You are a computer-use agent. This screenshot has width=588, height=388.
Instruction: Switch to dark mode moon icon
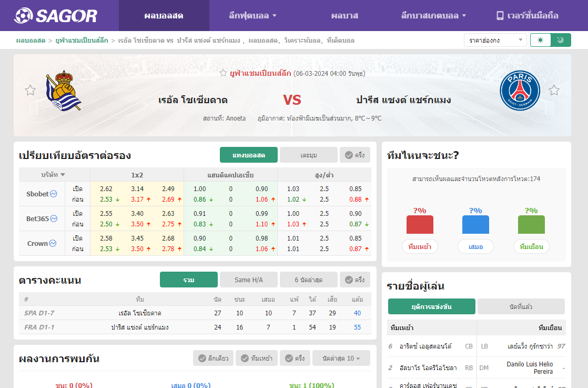click(561, 40)
